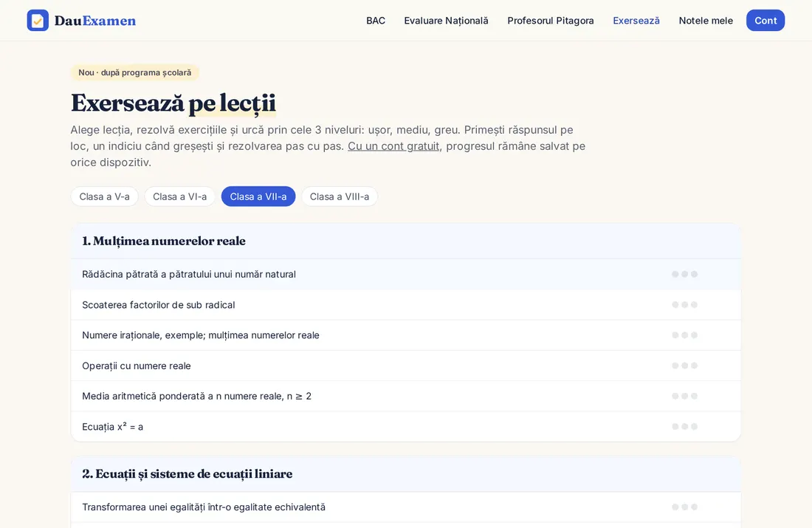The width and height of the screenshot is (812, 528).
Task: Select the Clasa a VII-a tab
Action: pyautogui.click(x=258, y=196)
